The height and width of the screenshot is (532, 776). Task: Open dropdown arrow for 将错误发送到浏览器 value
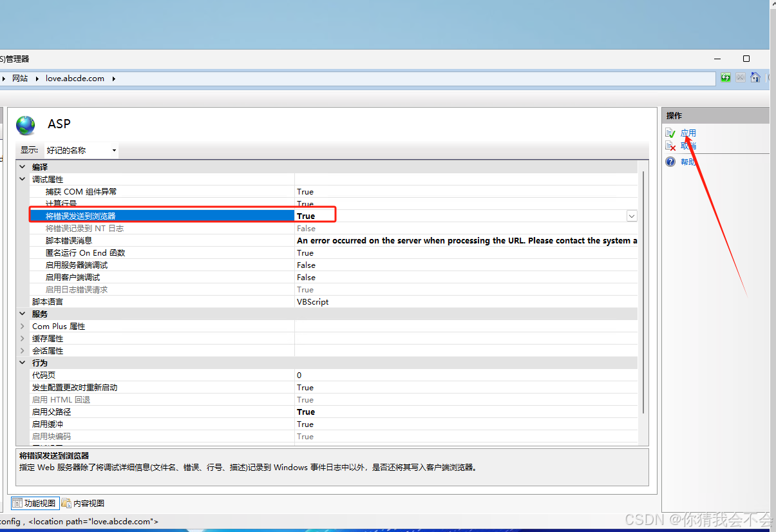click(x=632, y=216)
